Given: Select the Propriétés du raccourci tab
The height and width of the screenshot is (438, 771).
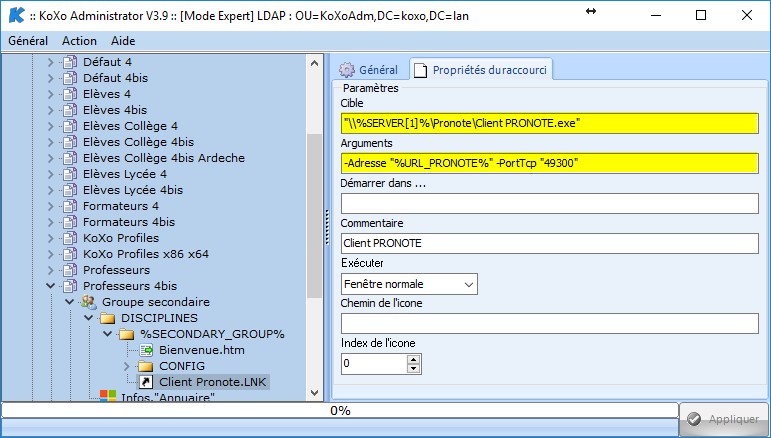Looking at the screenshot, I should click(x=481, y=70).
